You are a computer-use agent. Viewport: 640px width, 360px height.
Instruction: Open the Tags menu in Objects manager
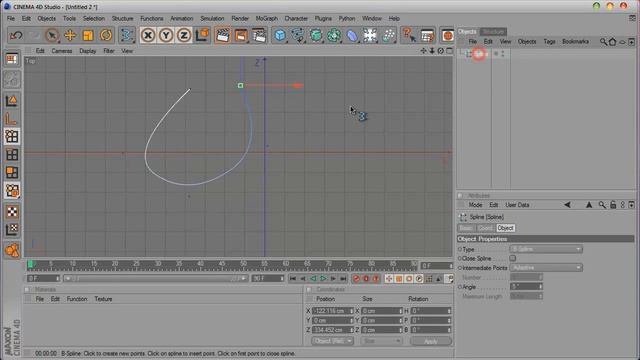coord(549,42)
